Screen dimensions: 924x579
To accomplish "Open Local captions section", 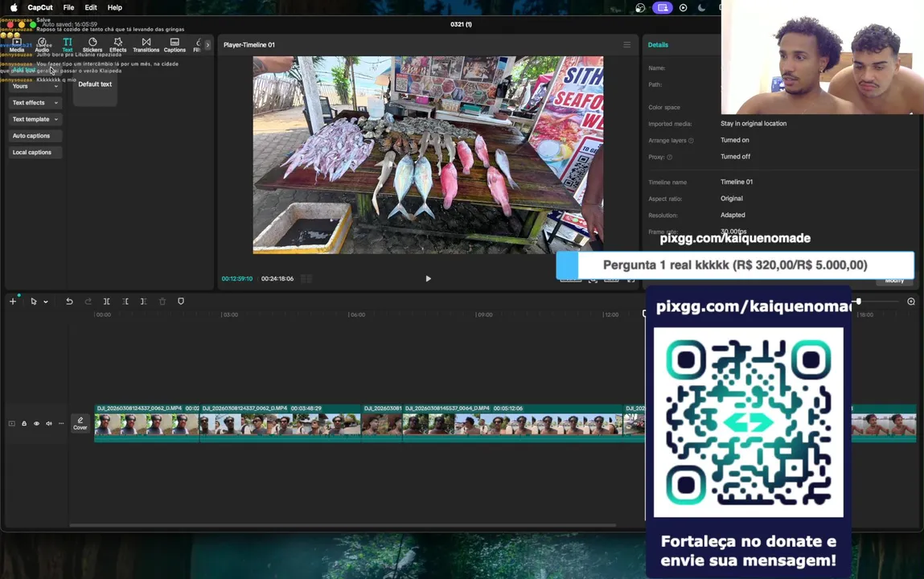I will click(35, 152).
